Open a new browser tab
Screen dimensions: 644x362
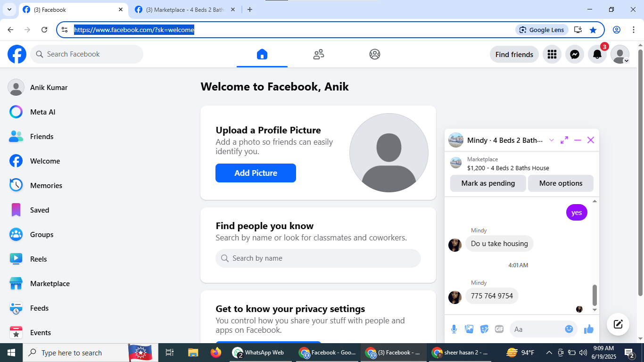click(x=250, y=9)
